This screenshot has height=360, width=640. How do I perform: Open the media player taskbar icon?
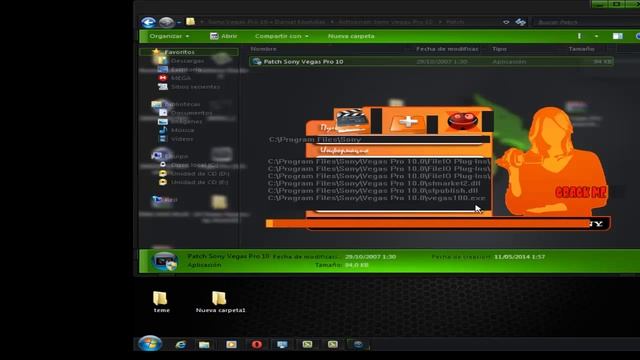[x=231, y=344]
